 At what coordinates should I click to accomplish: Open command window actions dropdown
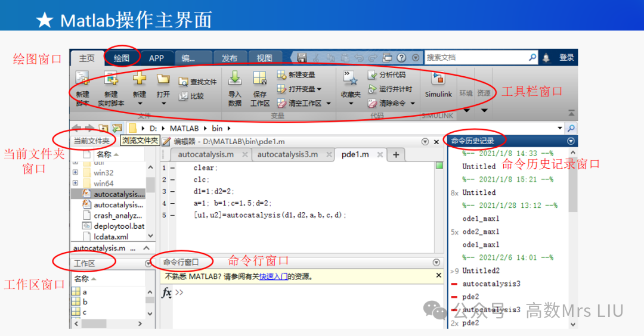(x=436, y=262)
